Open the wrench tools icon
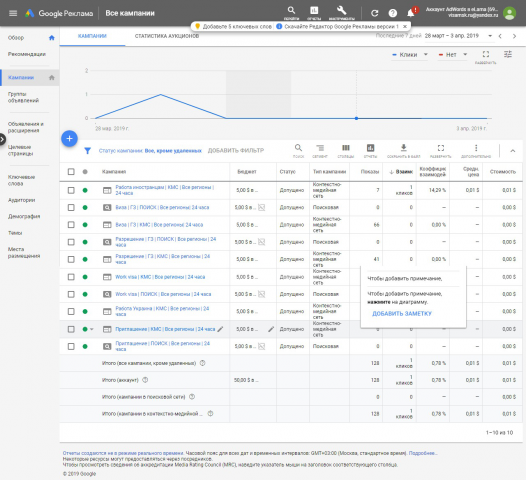Screen dimensions: 526x480 coord(341,10)
